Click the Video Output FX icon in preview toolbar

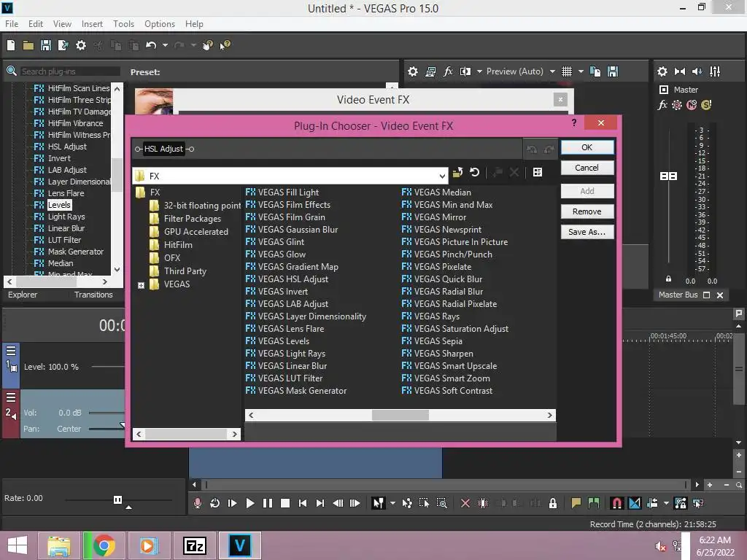(x=448, y=71)
